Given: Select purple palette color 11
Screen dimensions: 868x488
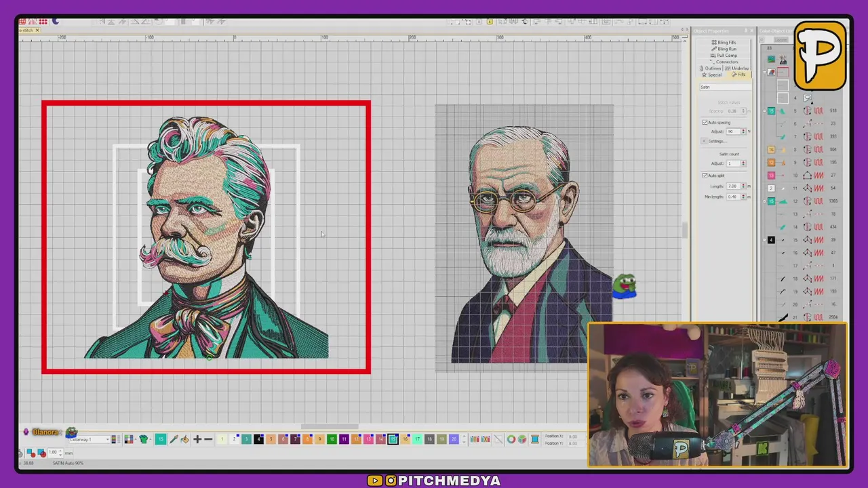Looking at the screenshot, I should [x=344, y=439].
